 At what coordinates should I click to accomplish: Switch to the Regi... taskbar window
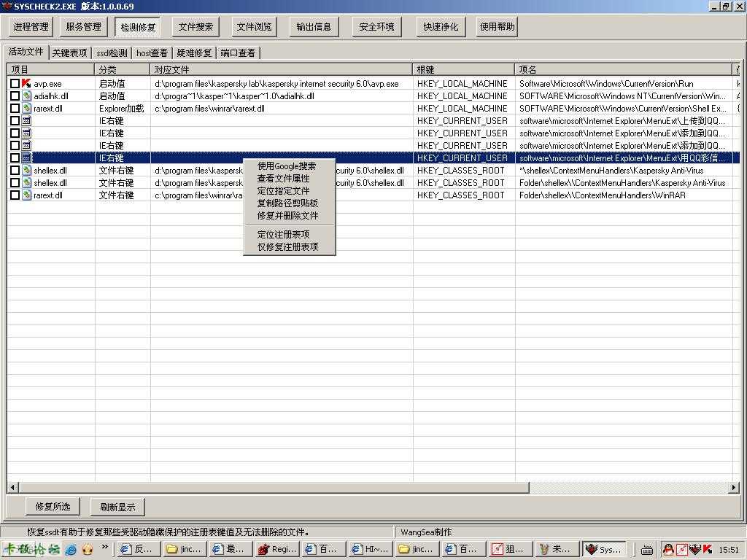[276, 549]
